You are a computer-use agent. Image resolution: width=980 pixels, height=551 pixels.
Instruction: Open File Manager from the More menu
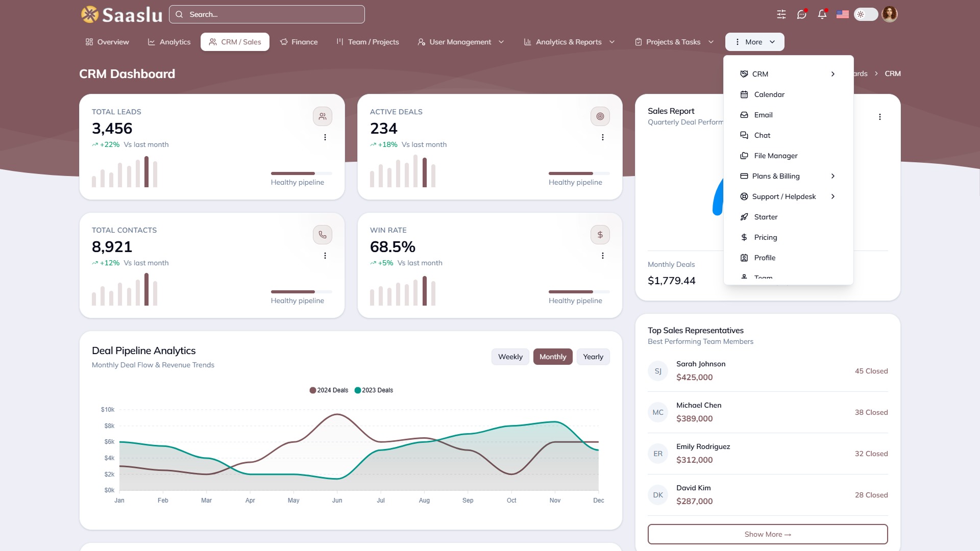[x=788, y=156]
